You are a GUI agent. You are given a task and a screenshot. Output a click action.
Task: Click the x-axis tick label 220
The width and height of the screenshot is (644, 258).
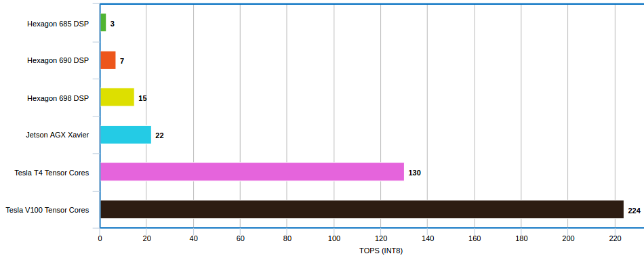[615, 238]
